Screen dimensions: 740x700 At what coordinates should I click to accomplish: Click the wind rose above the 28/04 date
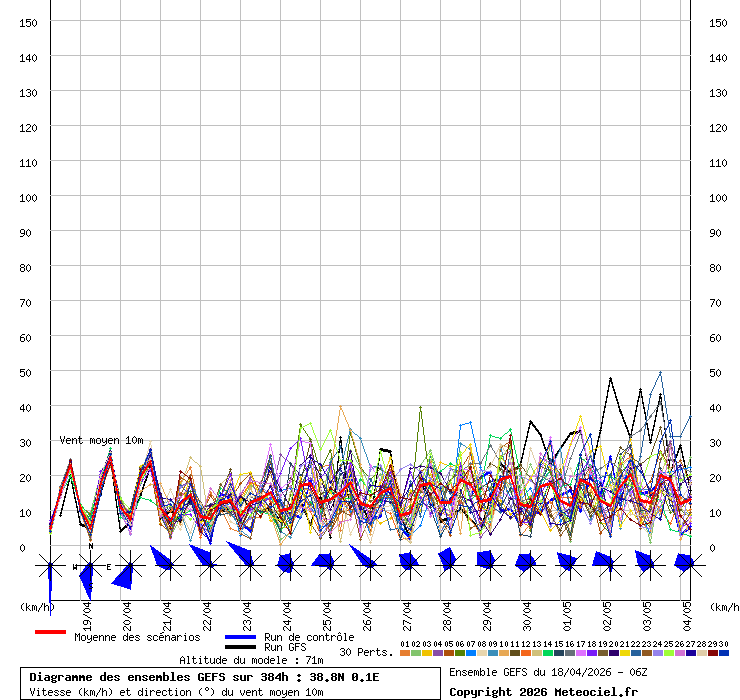coord(447,565)
